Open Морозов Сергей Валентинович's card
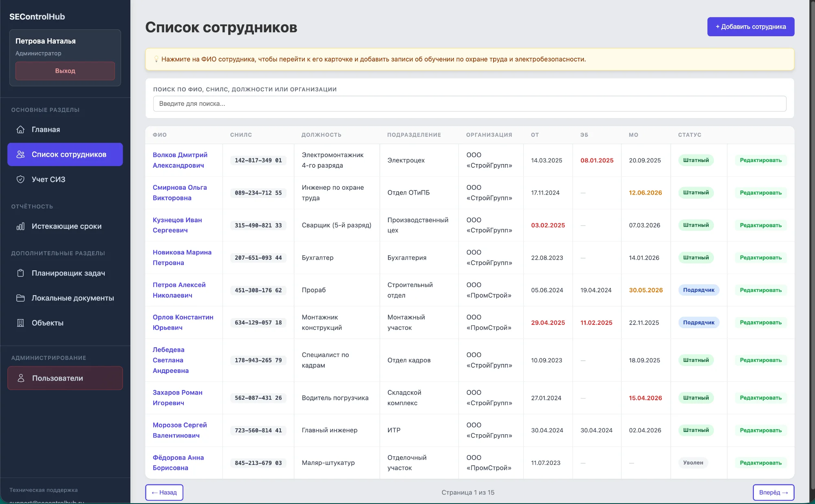The width and height of the screenshot is (815, 504). click(x=180, y=430)
